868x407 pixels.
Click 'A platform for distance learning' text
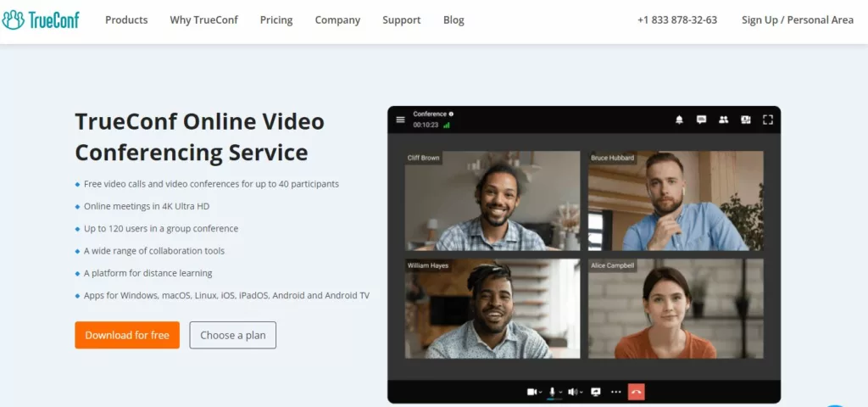pyautogui.click(x=147, y=273)
